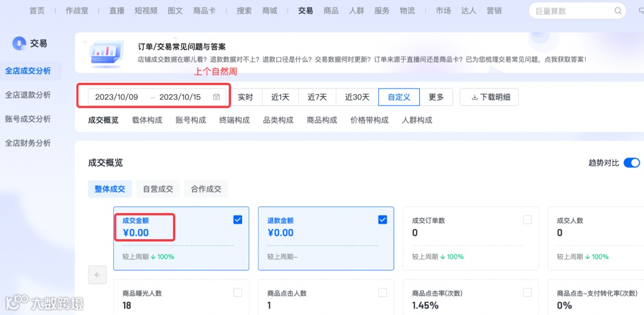Open 营销 in top navigation
This screenshot has height=315, width=644.
[x=494, y=11]
